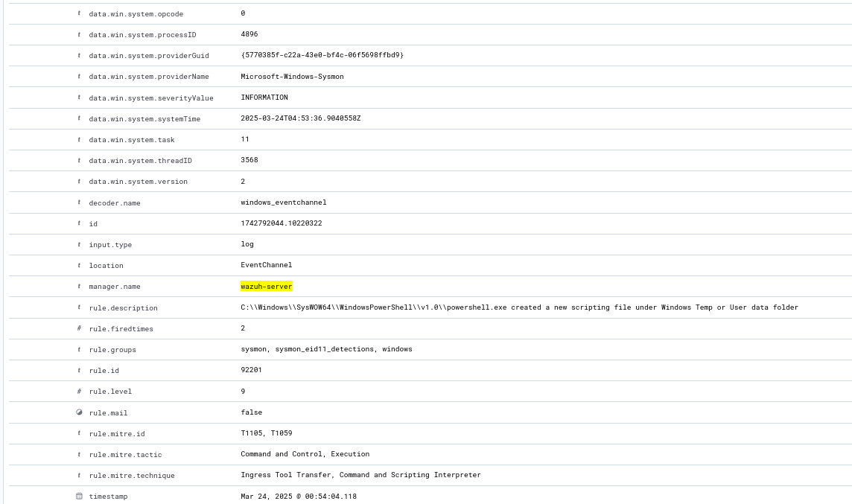This screenshot has height=504, width=852.
Task: Click the string type icon beside manager.name
Action: point(80,286)
